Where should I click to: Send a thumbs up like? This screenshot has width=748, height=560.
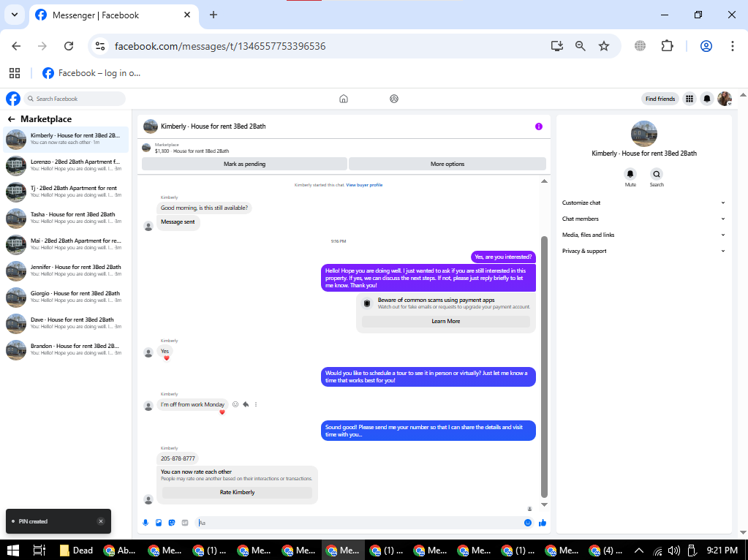click(543, 523)
